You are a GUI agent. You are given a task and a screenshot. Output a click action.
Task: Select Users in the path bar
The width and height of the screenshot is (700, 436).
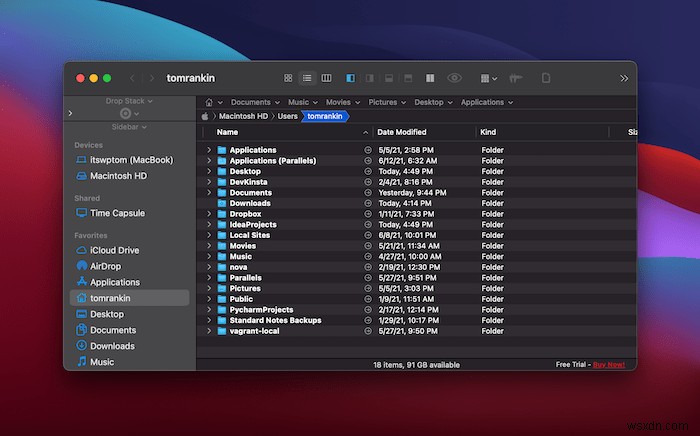click(287, 116)
